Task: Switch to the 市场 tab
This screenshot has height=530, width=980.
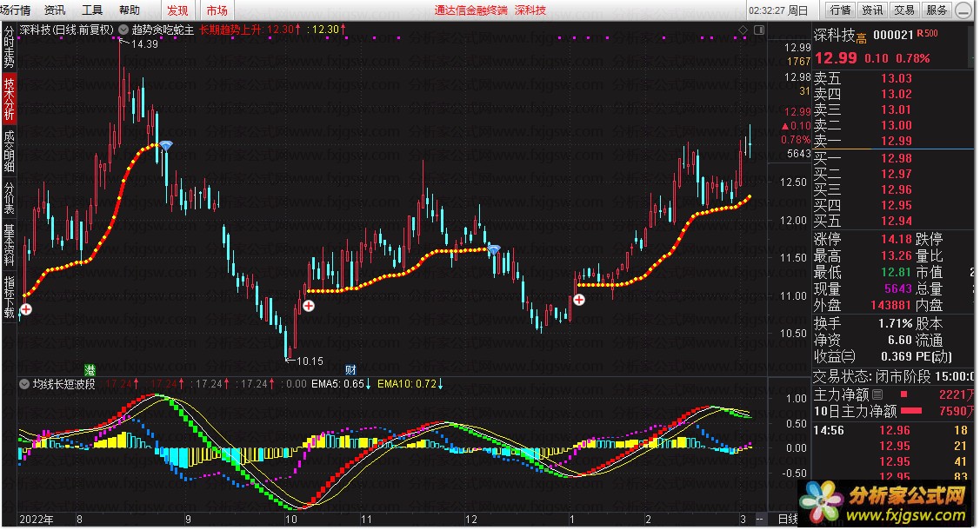Action: pos(217,10)
